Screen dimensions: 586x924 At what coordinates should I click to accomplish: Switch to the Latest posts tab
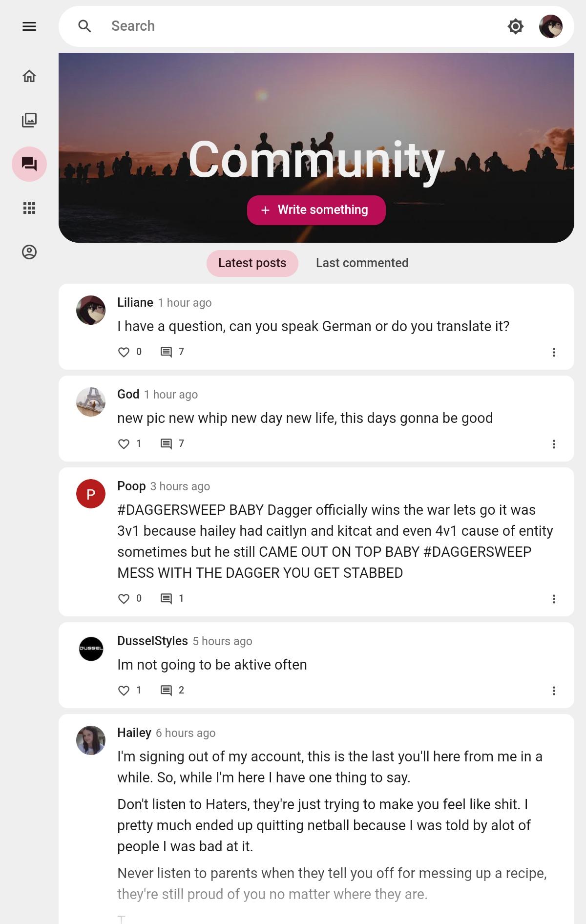(252, 263)
